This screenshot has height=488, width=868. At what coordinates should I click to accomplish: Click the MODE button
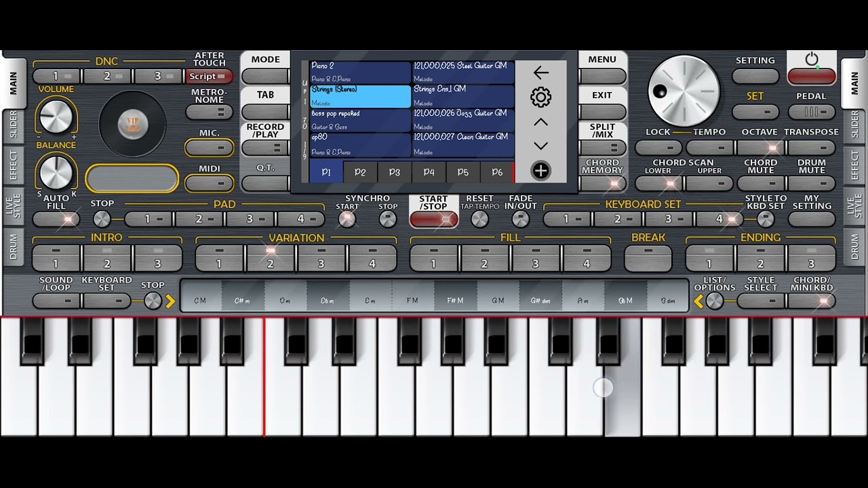tap(265, 77)
